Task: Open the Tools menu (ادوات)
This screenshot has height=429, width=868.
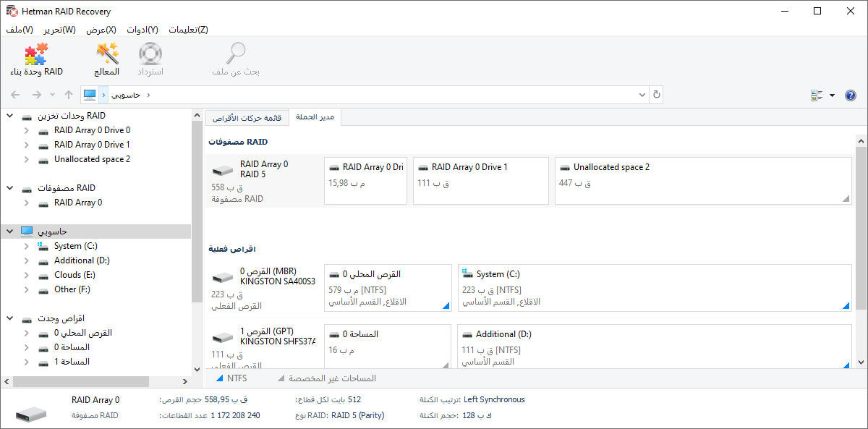Action: [x=142, y=30]
